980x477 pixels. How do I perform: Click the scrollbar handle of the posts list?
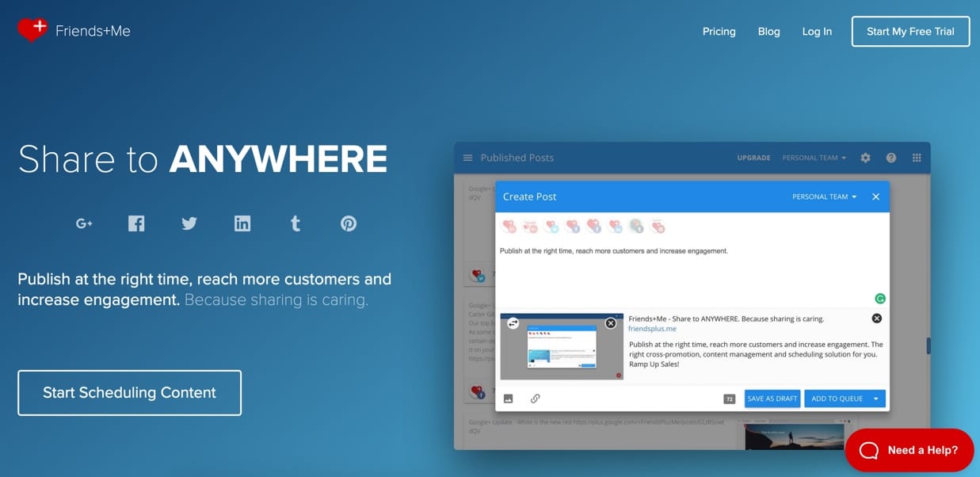pyautogui.click(x=929, y=346)
